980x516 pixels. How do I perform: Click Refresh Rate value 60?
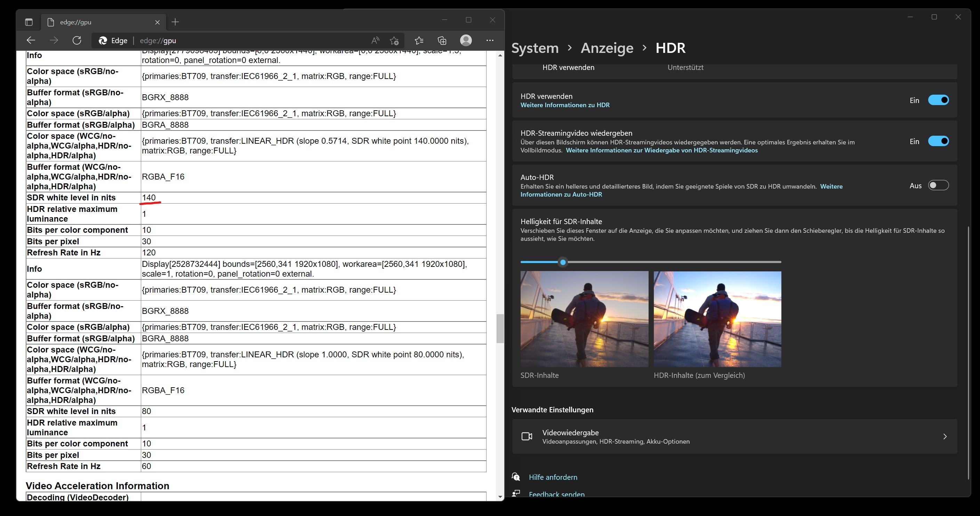146,466
